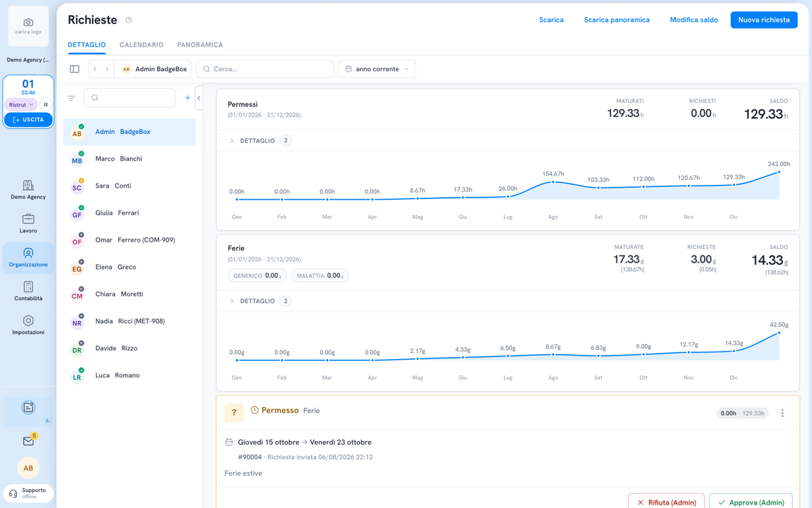Click the USCITA clock-out button
The width and height of the screenshot is (812, 508).
coord(28,120)
